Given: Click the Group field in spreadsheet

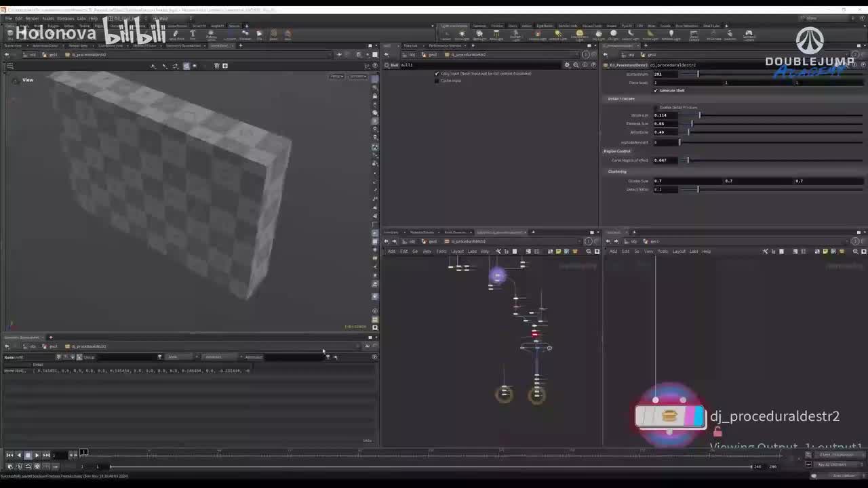Looking at the screenshot, I should pos(127,357).
